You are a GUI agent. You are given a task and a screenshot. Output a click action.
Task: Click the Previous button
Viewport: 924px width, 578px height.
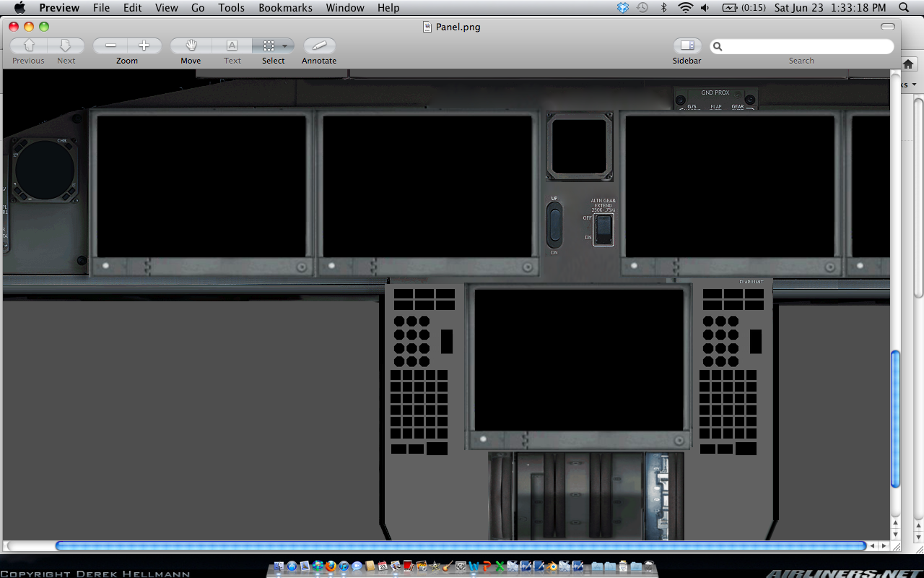27,46
